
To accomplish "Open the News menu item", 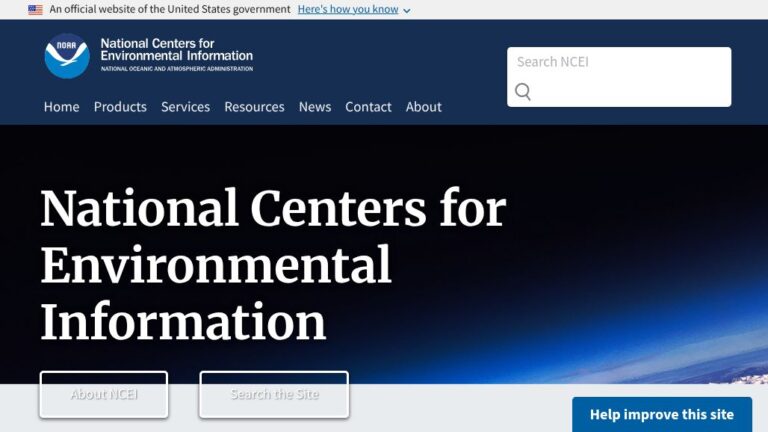I will [315, 107].
